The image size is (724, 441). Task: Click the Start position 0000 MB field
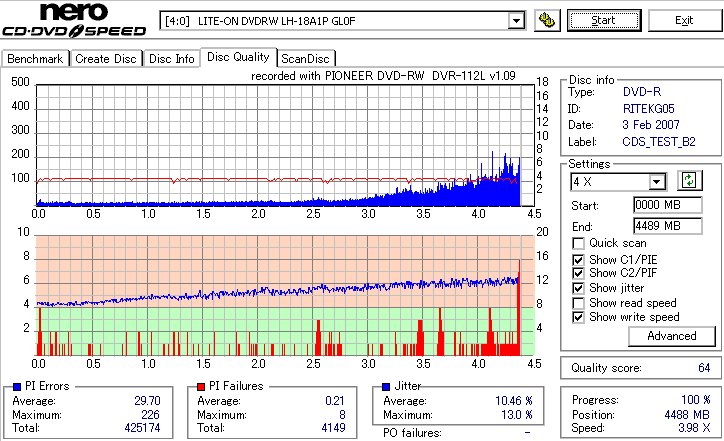click(668, 205)
